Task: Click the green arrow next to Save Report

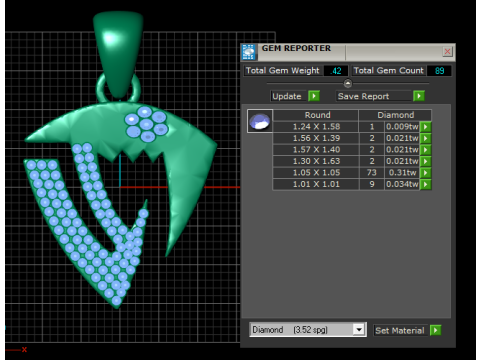Action: (x=419, y=96)
